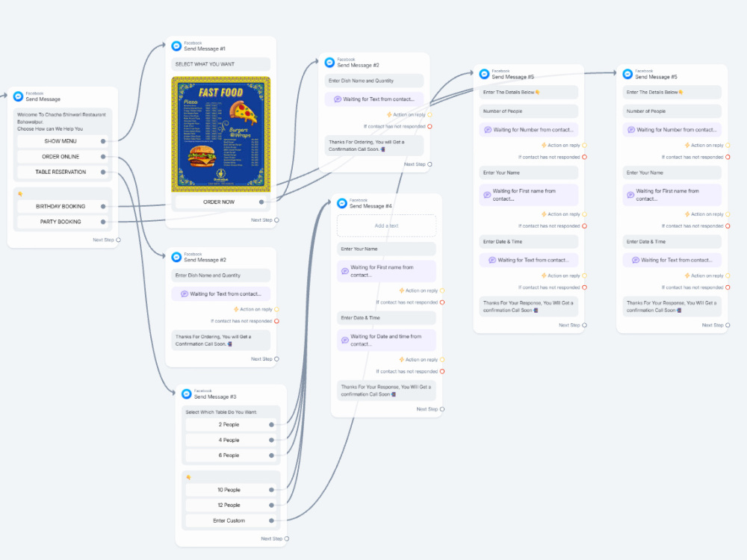Click Next Step connector of Send Message #3
747x560 pixels.
[x=287, y=539]
